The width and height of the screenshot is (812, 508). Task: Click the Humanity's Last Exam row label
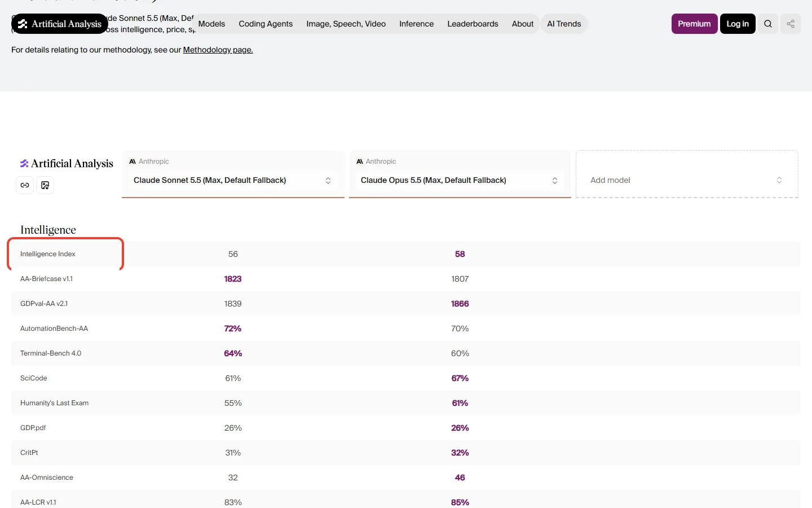tap(54, 403)
